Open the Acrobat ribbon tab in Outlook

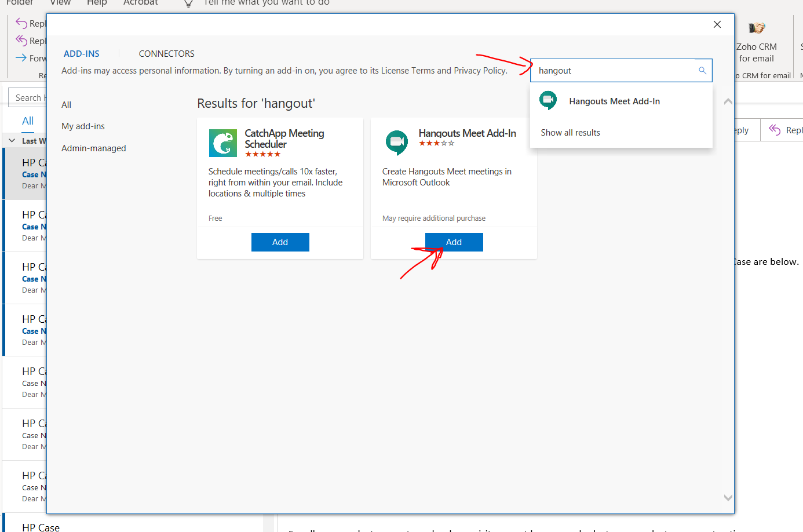(x=141, y=3)
